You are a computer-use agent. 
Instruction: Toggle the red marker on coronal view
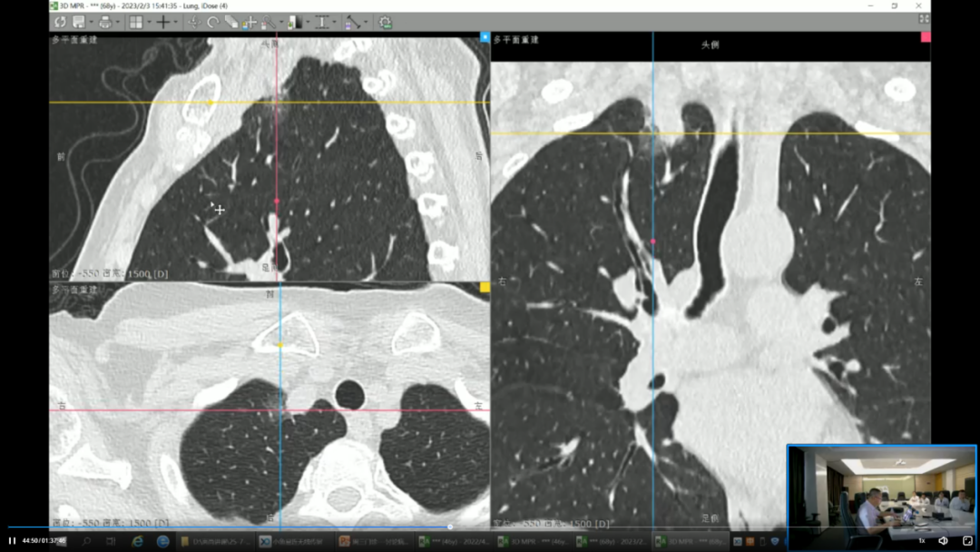coord(926,37)
